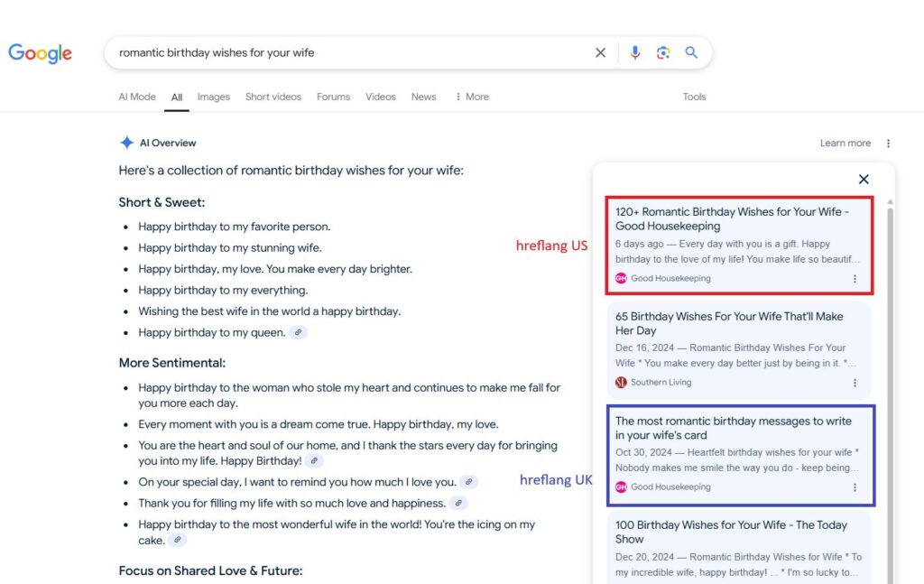The width and height of the screenshot is (924, 584).
Task: Click link icon after 'icing on my cake'
Action: click(x=178, y=541)
